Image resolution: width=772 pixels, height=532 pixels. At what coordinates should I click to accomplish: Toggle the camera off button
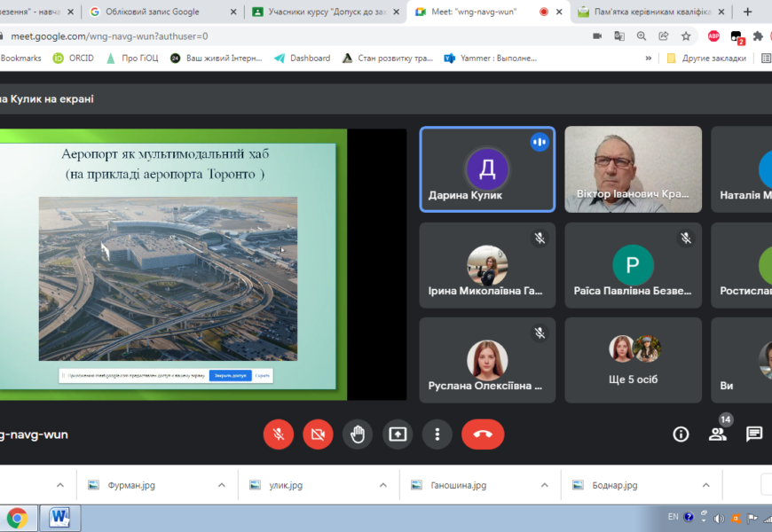(x=318, y=434)
